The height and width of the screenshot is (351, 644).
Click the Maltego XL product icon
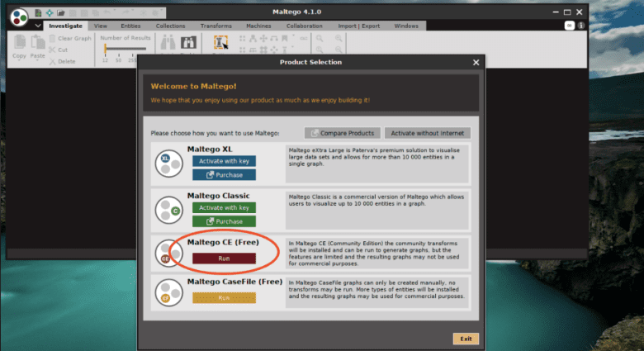coord(168,164)
